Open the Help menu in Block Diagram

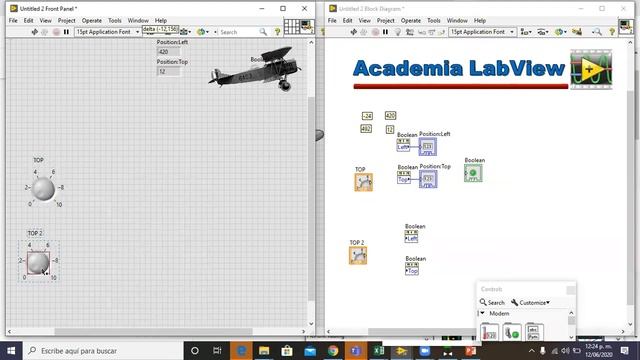pos(480,20)
